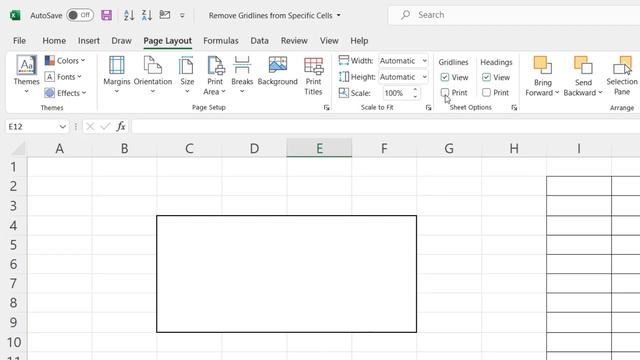Select the Page Layout tab
This screenshot has width=640, height=360.
coord(167,41)
